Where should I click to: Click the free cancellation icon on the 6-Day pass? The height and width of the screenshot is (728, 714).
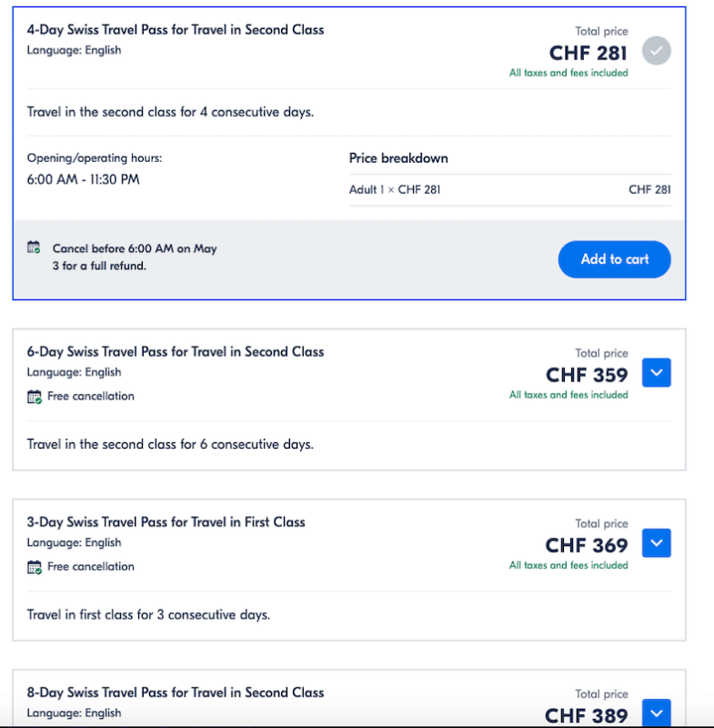35,397
